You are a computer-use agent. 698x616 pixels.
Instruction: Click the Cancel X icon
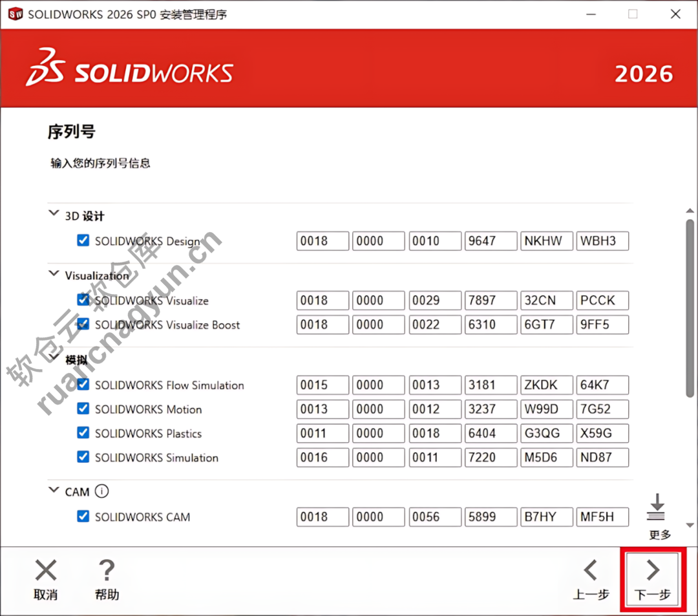point(45,570)
